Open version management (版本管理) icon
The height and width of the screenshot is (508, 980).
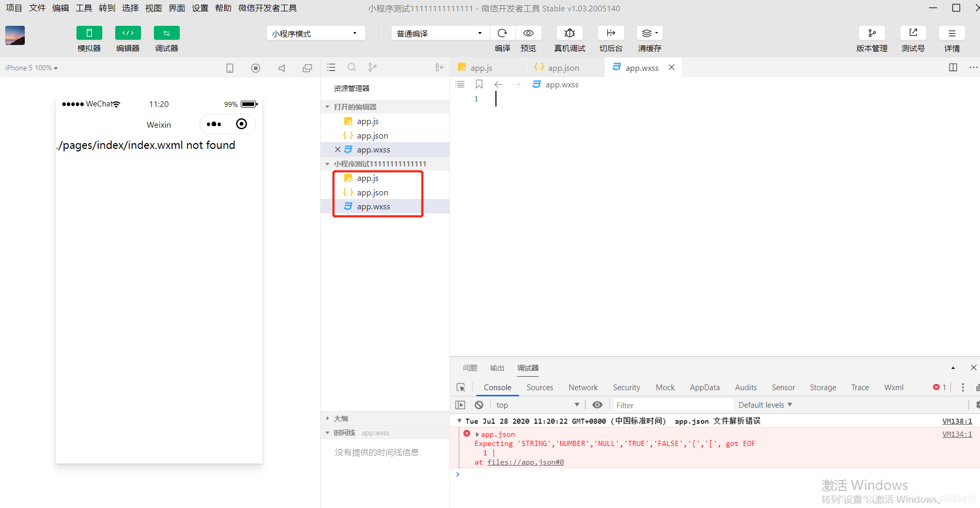coord(872,33)
